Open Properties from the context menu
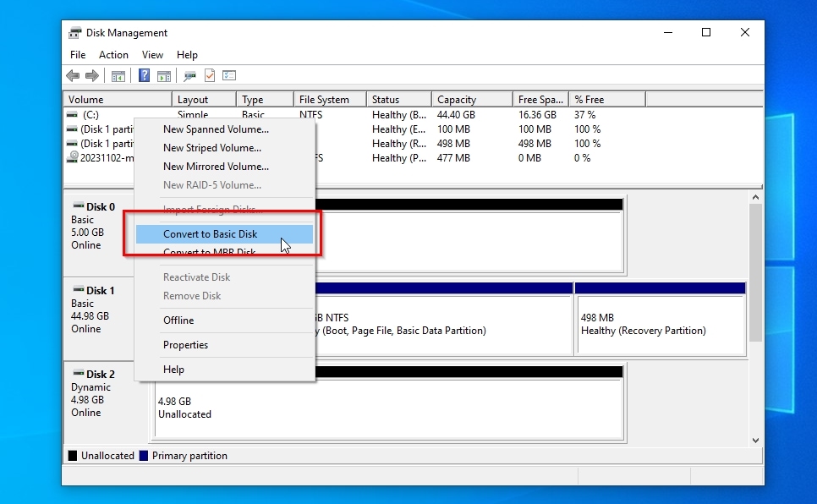This screenshot has width=817, height=504. coord(185,345)
